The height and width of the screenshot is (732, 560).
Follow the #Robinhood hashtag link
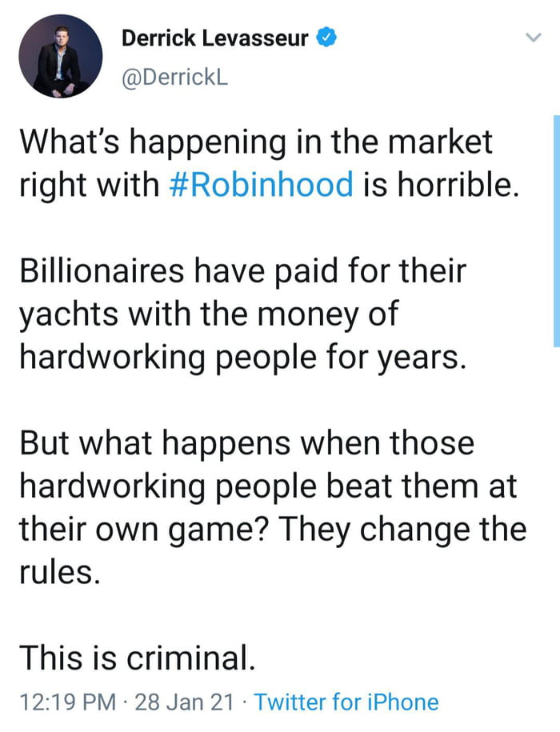point(262,184)
